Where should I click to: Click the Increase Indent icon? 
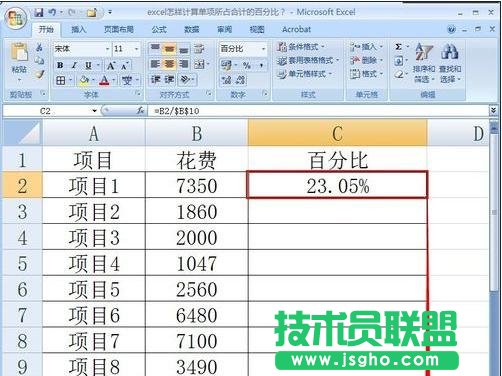(169, 79)
